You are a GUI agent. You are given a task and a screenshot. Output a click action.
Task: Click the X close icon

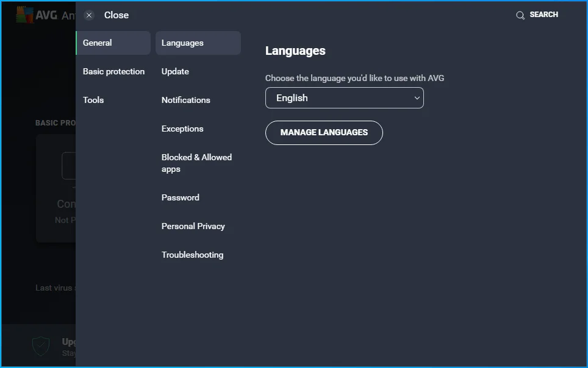pos(89,15)
